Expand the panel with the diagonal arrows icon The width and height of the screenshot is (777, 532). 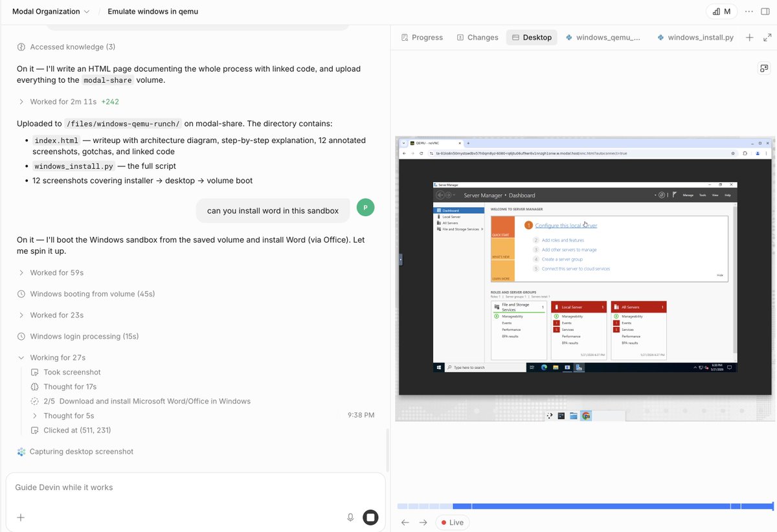(x=767, y=38)
